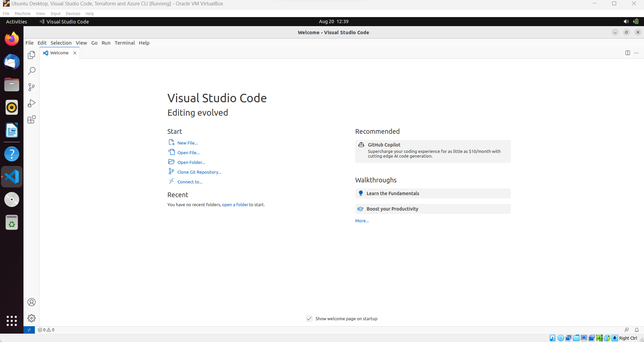Open the Run and Debug panel
The height and width of the screenshot is (342, 644).
pos(31,103)
